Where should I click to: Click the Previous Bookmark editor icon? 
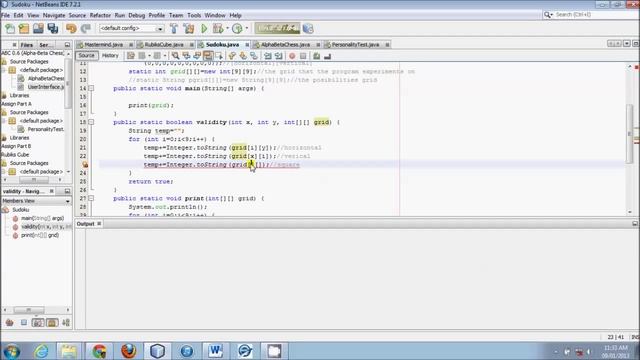232,56
